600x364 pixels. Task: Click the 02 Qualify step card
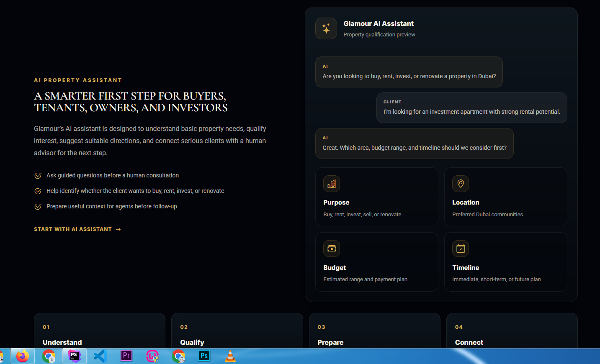pos(237,331)
